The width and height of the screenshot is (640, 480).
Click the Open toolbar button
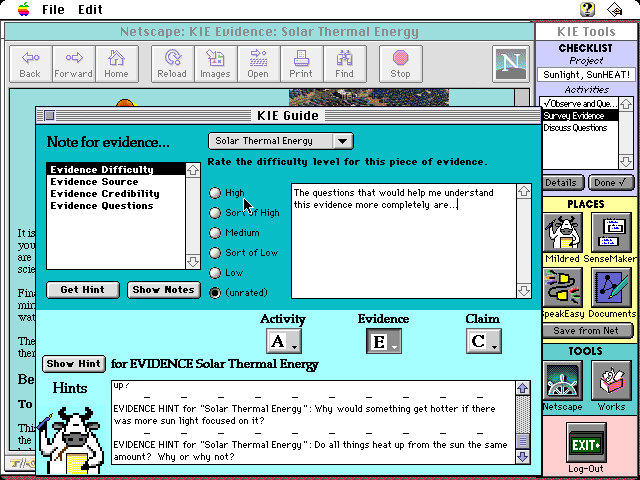coord(258,64)
